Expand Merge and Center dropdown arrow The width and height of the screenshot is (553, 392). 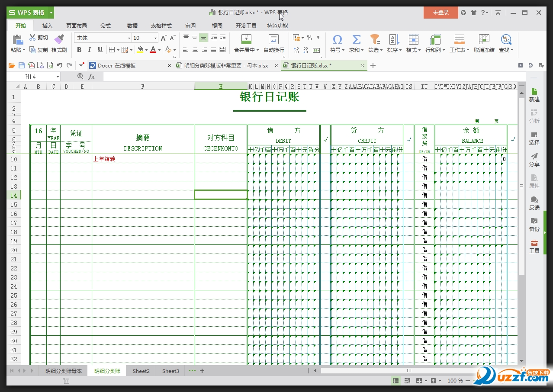257,50
